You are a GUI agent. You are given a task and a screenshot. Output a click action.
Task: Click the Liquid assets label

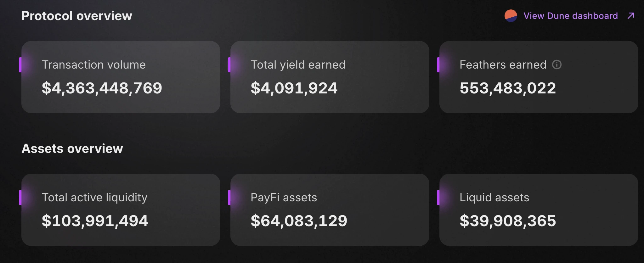click(x=494, y=197)
